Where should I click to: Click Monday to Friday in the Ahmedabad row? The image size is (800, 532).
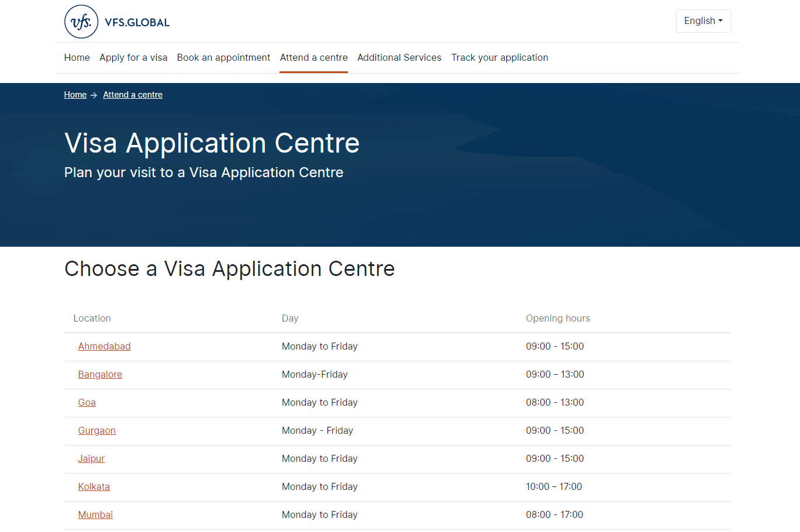320,346
